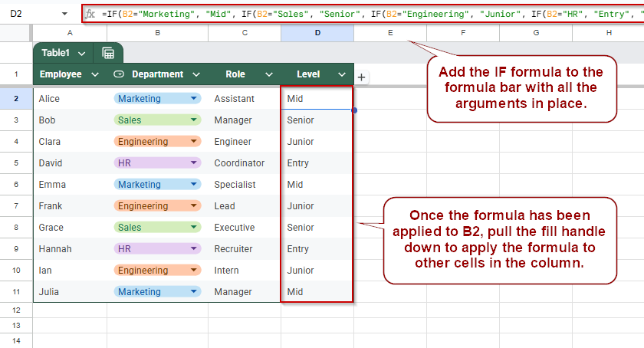Open Hannah's HR department dropdown
Screen dimensions: 644x348
194,248
